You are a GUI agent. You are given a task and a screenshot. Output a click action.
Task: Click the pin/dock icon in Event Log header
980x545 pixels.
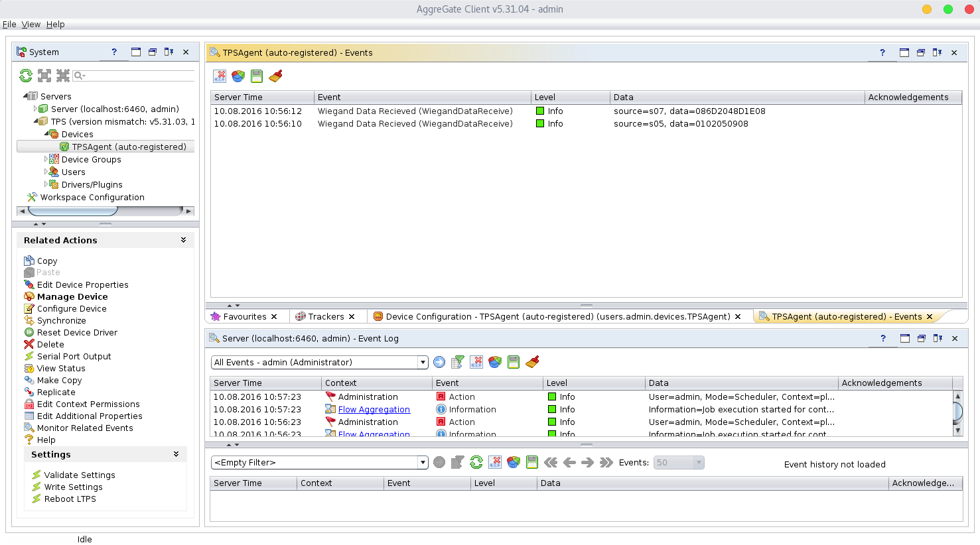pyautogui.click(x=938, y=338)
